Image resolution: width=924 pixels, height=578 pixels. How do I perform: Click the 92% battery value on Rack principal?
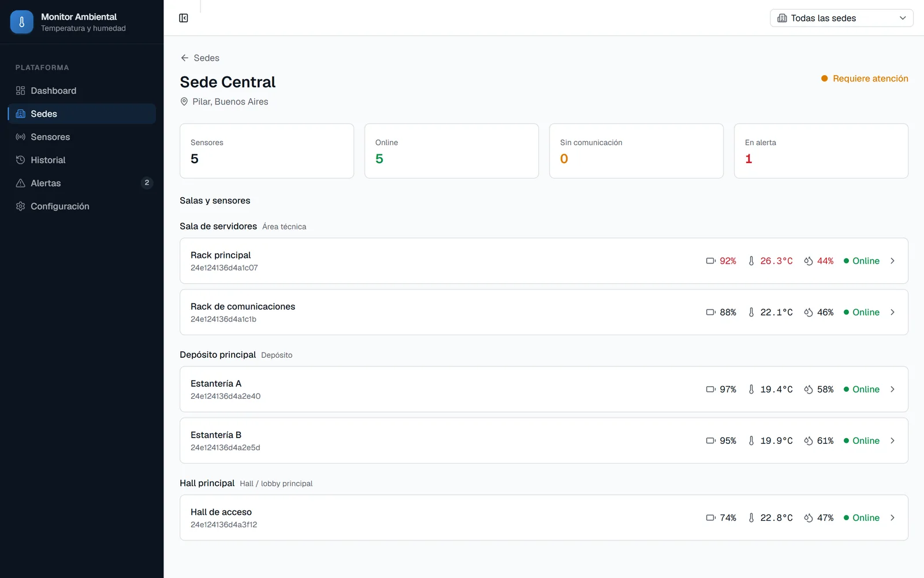[x=728, y=261]
